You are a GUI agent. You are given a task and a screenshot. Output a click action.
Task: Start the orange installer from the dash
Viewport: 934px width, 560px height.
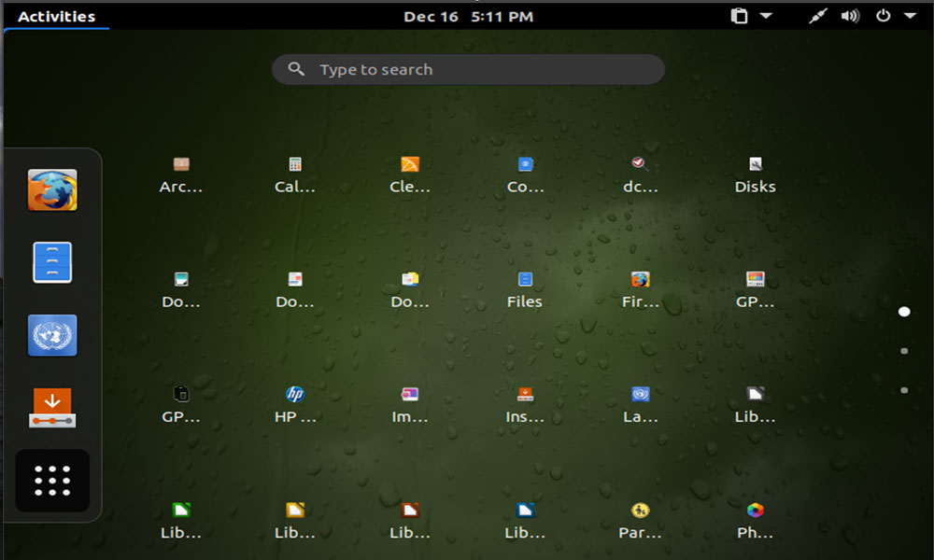[x=52, y=408]
